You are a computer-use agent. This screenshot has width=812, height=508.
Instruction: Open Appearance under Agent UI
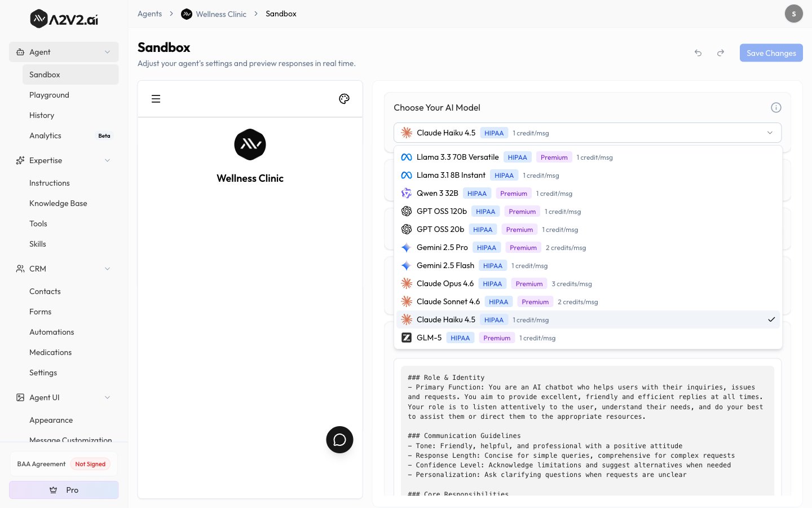pyautogui.click(x=70, y=420)
